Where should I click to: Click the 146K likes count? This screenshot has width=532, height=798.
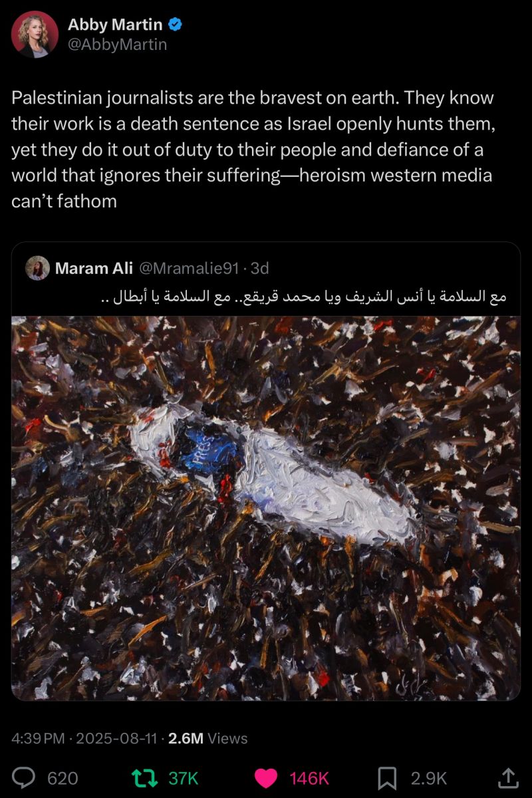309,779
